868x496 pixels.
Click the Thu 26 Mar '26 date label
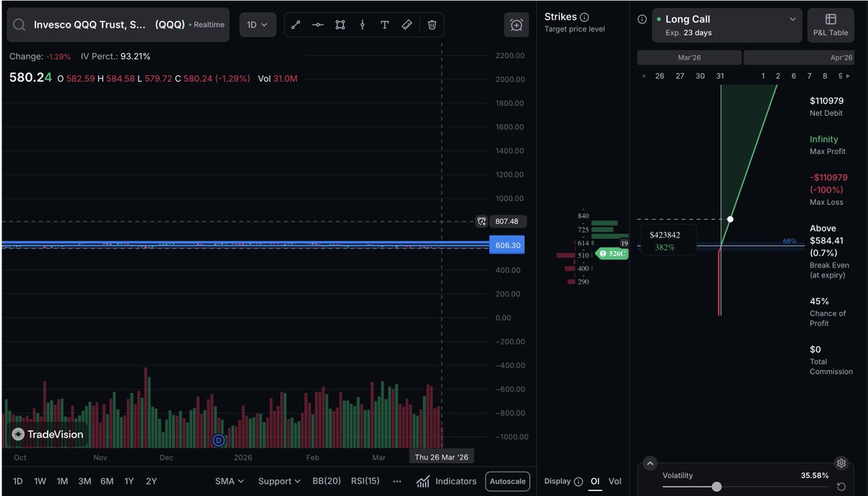tap(442, 457)
